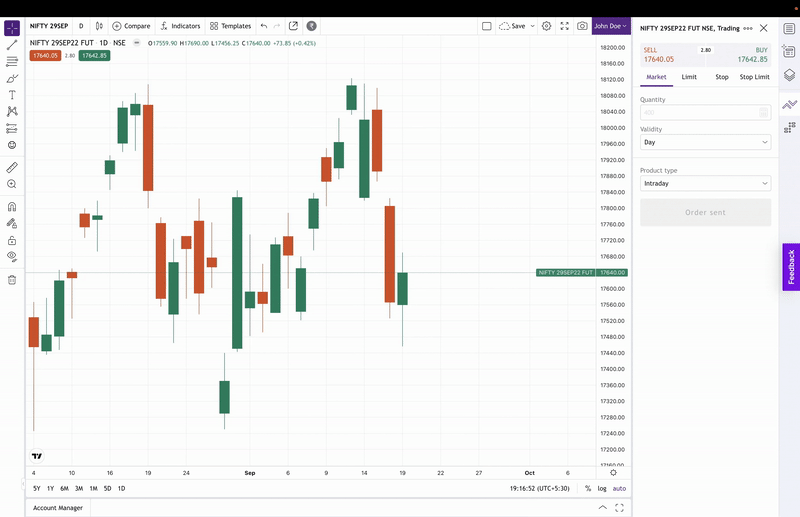Click the purple Feedback button
The width and height of the screenshot is (800, 517).
791,267
